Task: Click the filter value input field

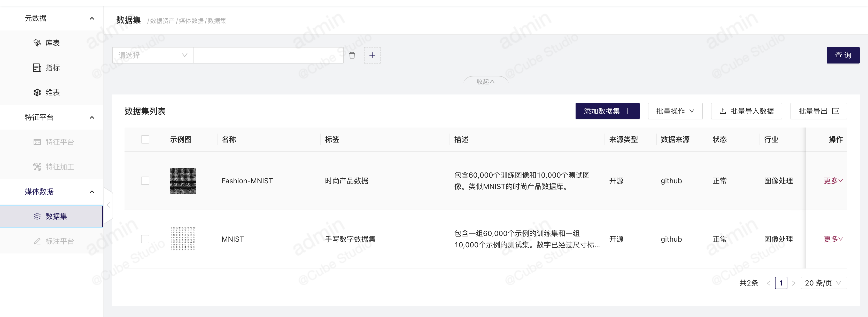Action: coord(268,55)
